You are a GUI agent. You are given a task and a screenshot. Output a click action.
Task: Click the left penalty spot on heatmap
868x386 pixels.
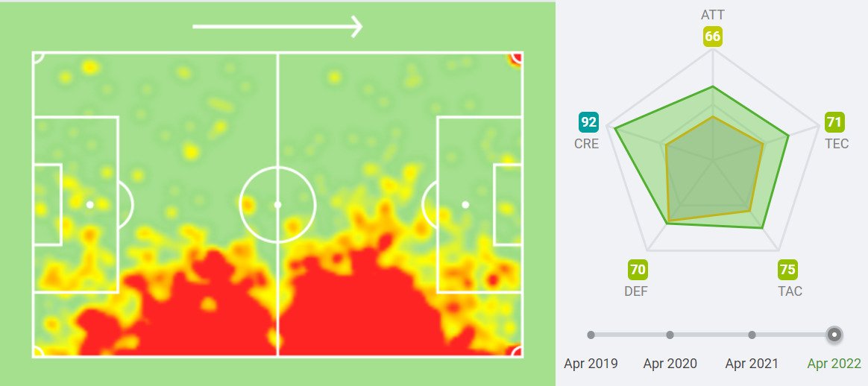coord(89,204)
